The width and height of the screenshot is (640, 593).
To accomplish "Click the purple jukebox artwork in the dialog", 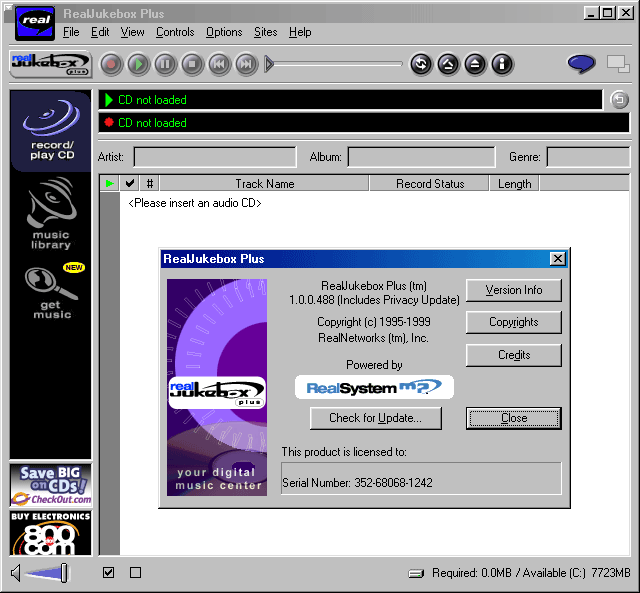I will [x=217, y=387].
